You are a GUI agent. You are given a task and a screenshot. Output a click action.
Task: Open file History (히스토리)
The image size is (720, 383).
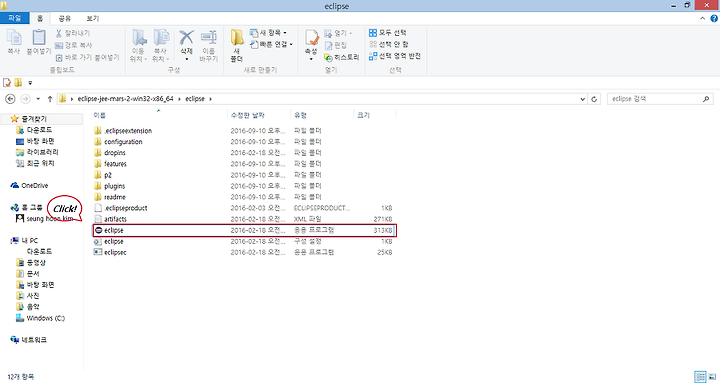coord(342,57)
